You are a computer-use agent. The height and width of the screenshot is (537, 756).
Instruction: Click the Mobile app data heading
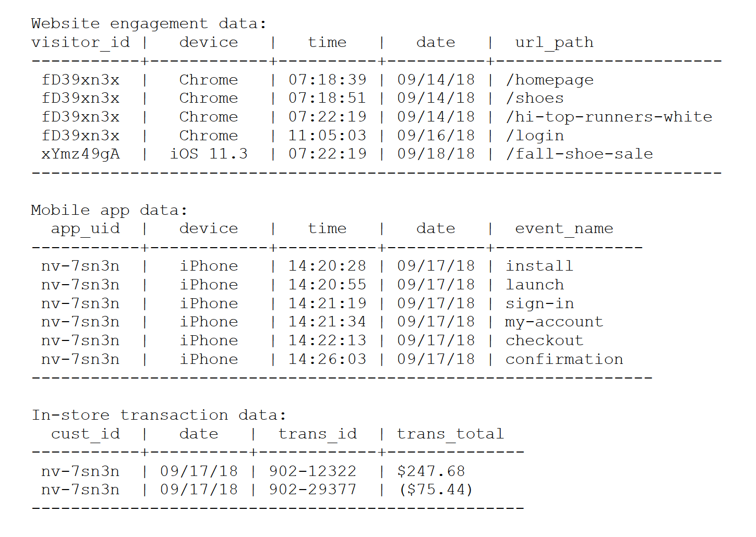click(109, 210)
